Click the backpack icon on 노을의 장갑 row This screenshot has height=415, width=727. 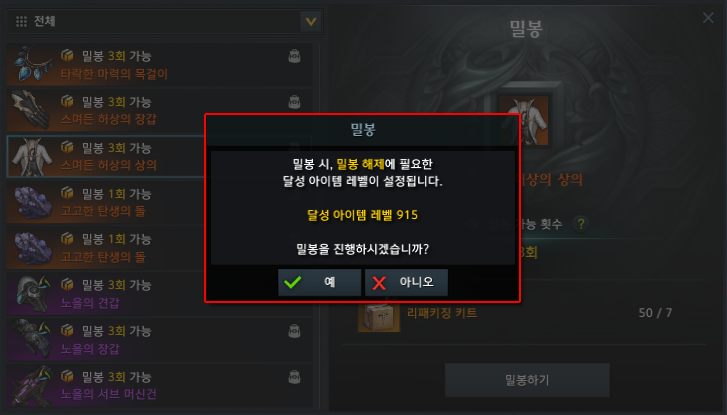click(294, 331)
